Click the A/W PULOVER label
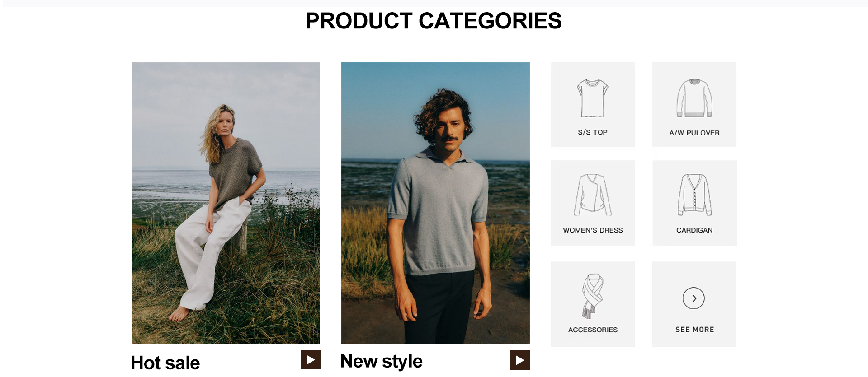This screenshot has width=868, height=377. pyautogui.click(x=694, y=133)
